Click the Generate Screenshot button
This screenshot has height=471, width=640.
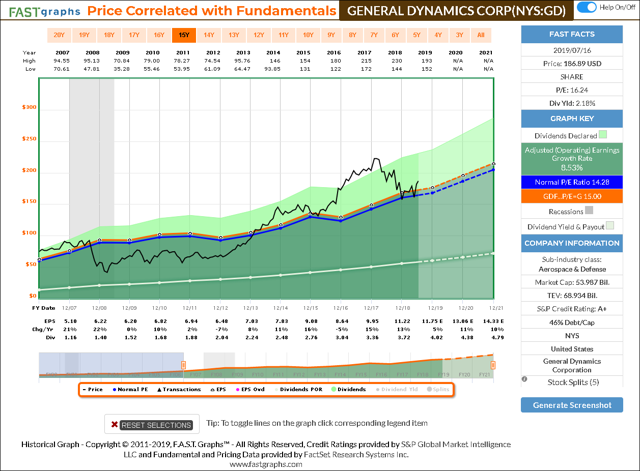[x=572, y=405]
